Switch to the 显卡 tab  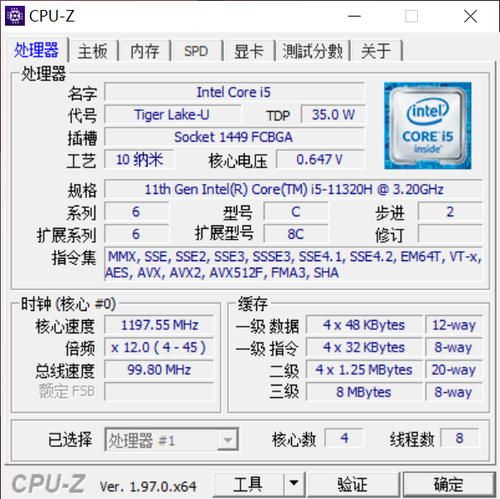click(x=249, y=51)
